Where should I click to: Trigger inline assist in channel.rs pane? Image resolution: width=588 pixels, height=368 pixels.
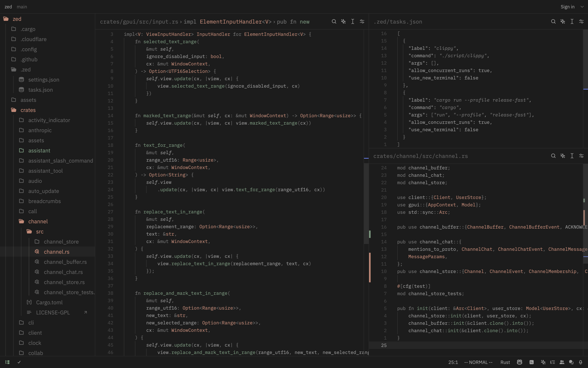tap(563, 156)
